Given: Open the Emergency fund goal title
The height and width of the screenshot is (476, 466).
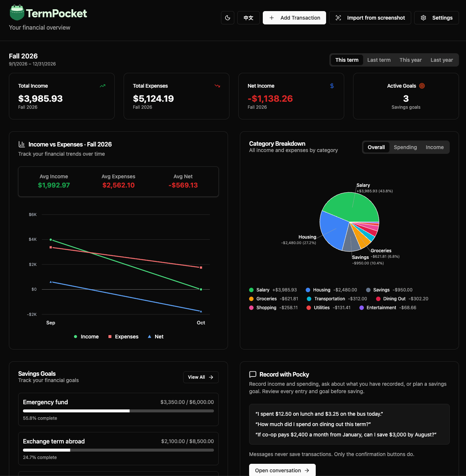Looking at the screenshot, I should pos(46,402).
